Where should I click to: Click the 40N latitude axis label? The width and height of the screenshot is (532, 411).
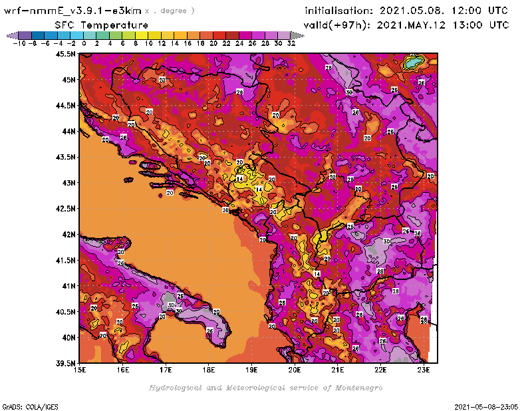pos(68,338)
